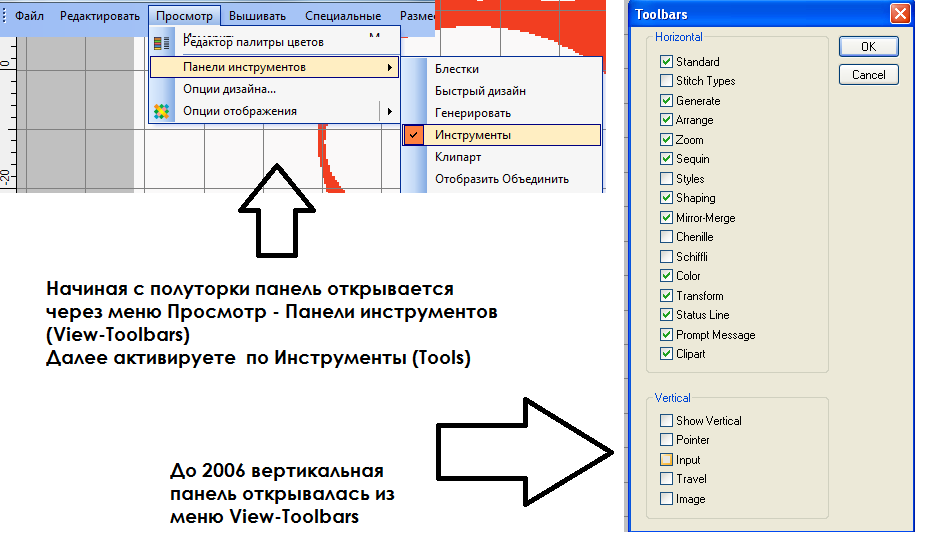Enable the Input checkbox
Viewport: 928px width, 552px height.
(x=666, y=460)
